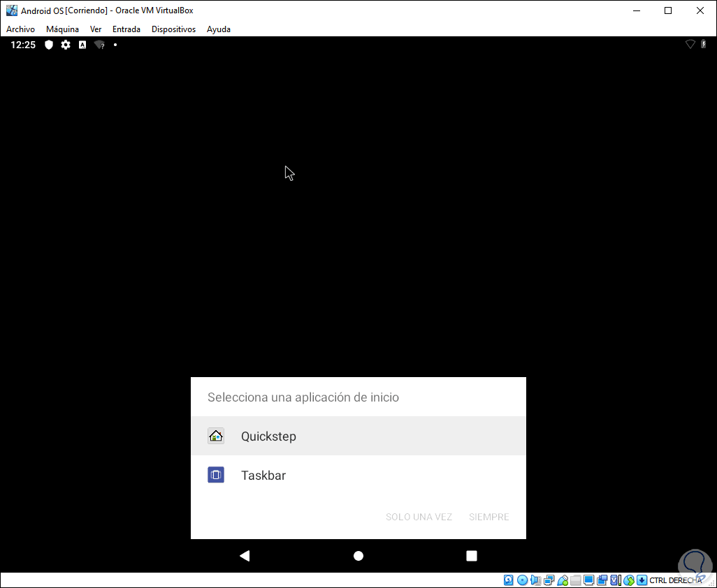This screenshot has width=717, height=588.
Task: Click the display monitor indicator icon
Action: point(589,580)
